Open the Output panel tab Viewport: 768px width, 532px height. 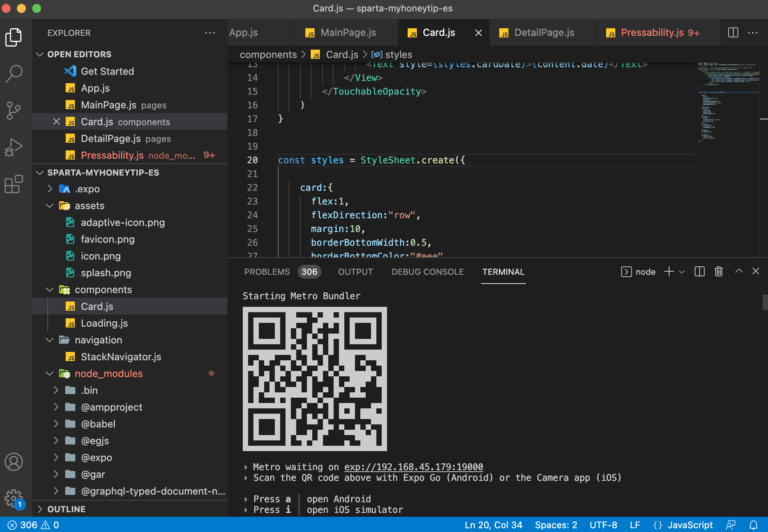pyautogui.click(x=355, y=272)
